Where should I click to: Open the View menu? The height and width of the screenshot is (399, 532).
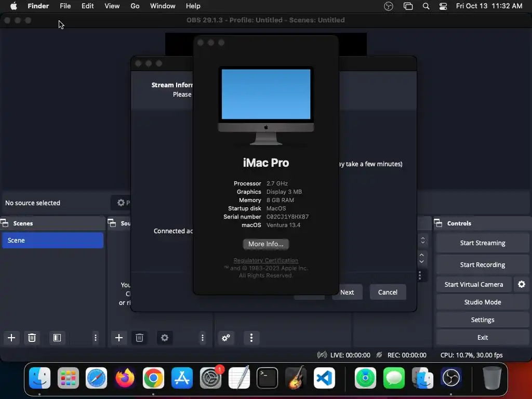(x=112, y=6)
